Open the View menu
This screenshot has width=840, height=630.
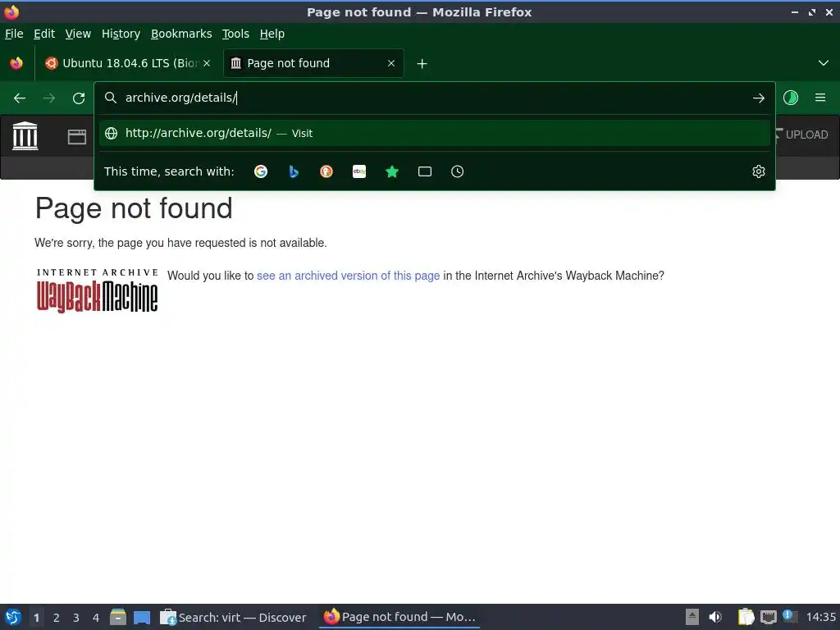pyautogui.click(x=78, y=34)
